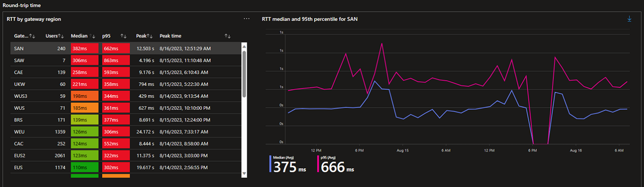The width and height of the screenshot is (644, 187).
Task: Click the 198ms orange median cell
Action: tap(84, 96)
